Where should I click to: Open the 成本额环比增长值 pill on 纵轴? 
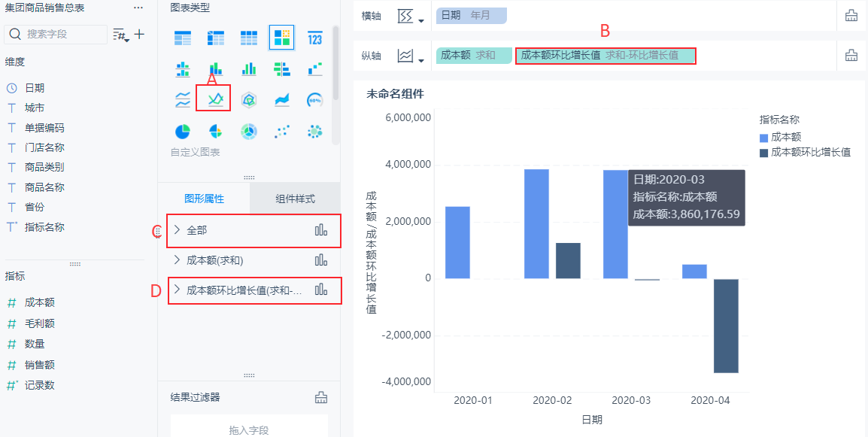click(605, 56)
